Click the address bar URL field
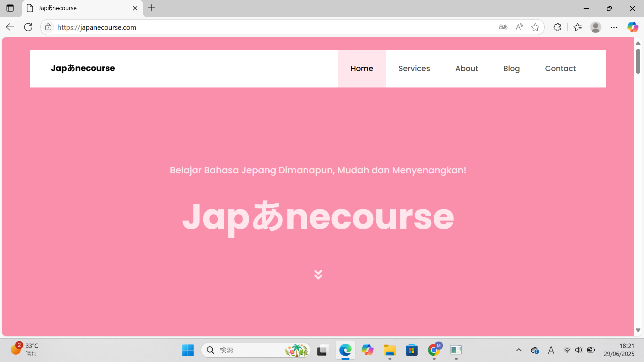644x362 pixels. click(x=268, y=27)
